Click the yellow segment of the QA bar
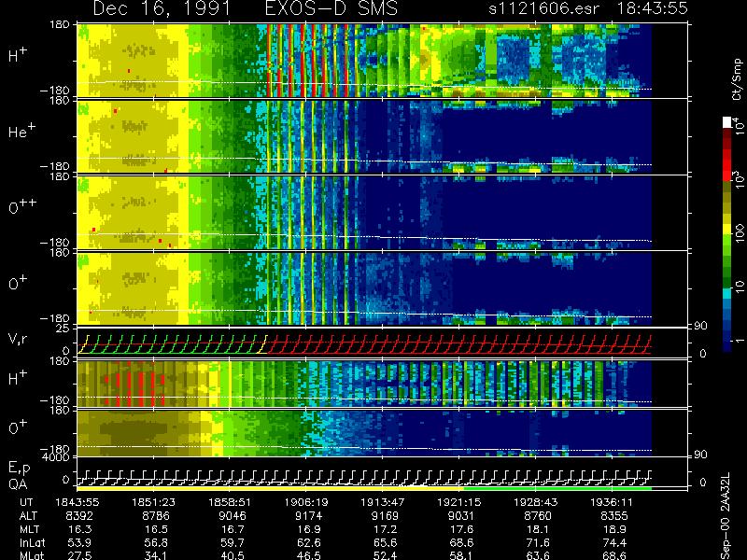The image size is (747, 560). (x=270, y=488)
